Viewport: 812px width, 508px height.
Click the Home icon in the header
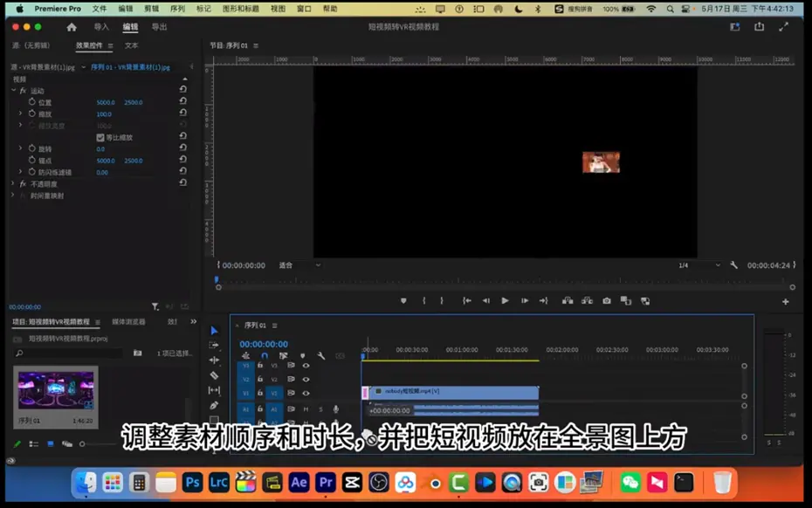click(x=72, y=27)
